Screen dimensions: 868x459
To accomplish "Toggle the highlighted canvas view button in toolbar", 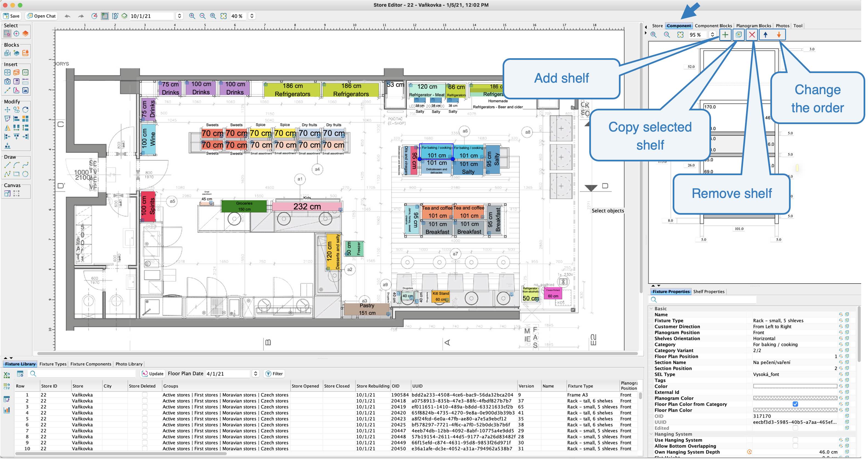I will tap(105, 16).
